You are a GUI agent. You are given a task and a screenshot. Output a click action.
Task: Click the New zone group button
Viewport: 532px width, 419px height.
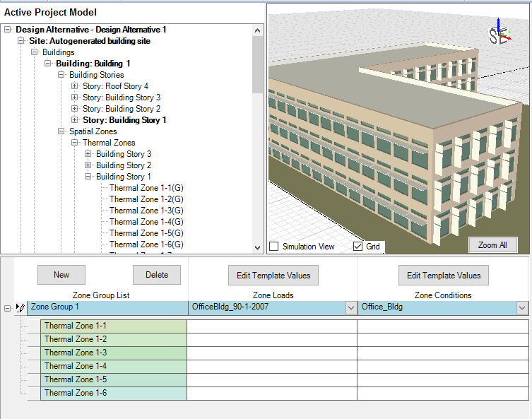coord(61,275)
